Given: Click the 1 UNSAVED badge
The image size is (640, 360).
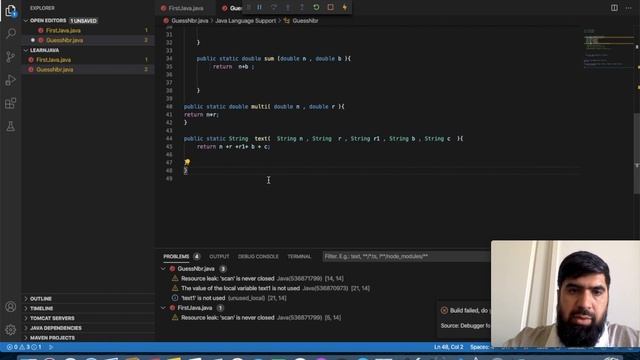Looking at the screenshot, I should tap(83, 20).
